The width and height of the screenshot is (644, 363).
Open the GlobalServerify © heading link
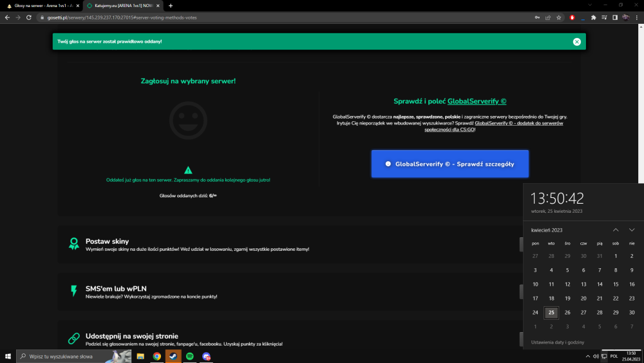[477, 101]
